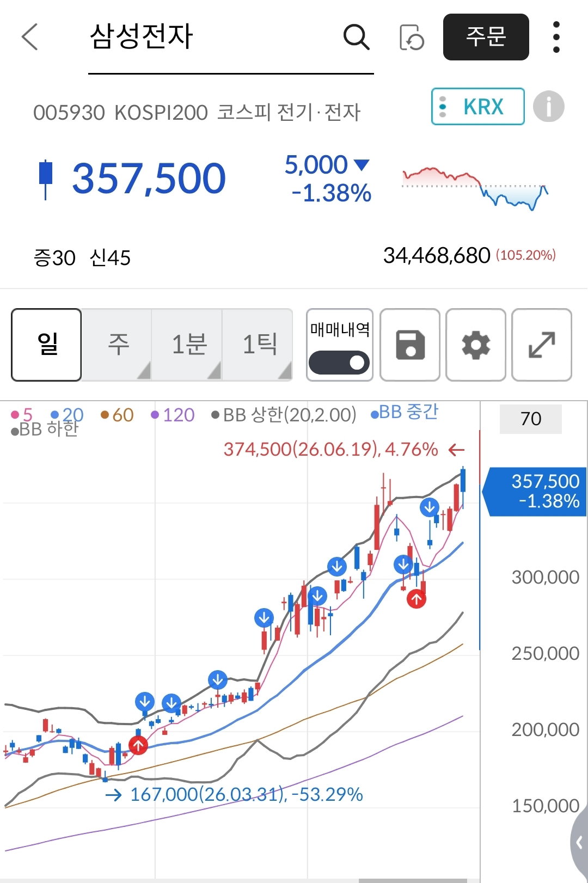This screenshot has height=883, width=588.
Task: Click the 70 candle count box
Action: (531, 419)
